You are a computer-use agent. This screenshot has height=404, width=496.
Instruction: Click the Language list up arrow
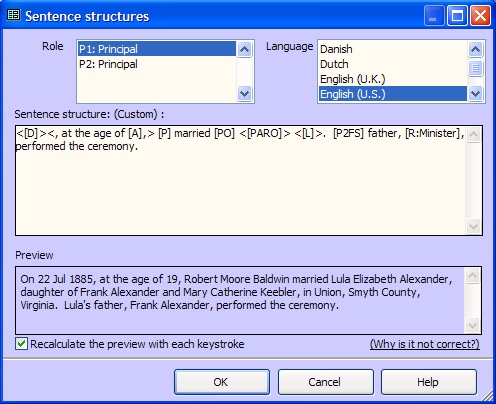click(475, 49)
